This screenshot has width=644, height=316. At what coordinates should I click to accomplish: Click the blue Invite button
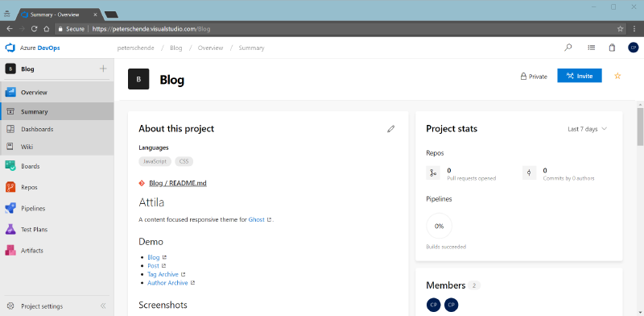pos(580,76)
